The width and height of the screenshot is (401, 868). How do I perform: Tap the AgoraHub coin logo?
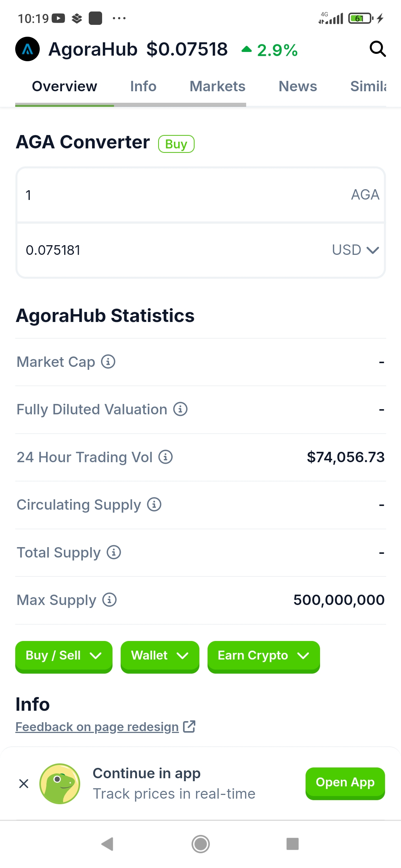point(27,49)
